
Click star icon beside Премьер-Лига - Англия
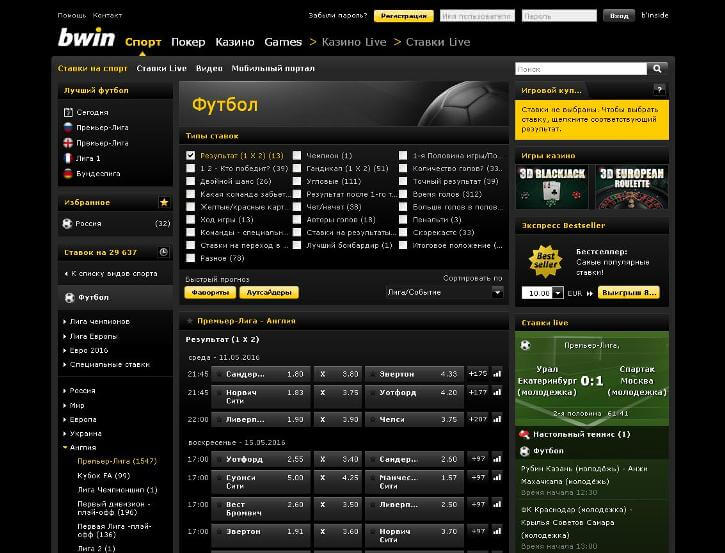point(190,321)
